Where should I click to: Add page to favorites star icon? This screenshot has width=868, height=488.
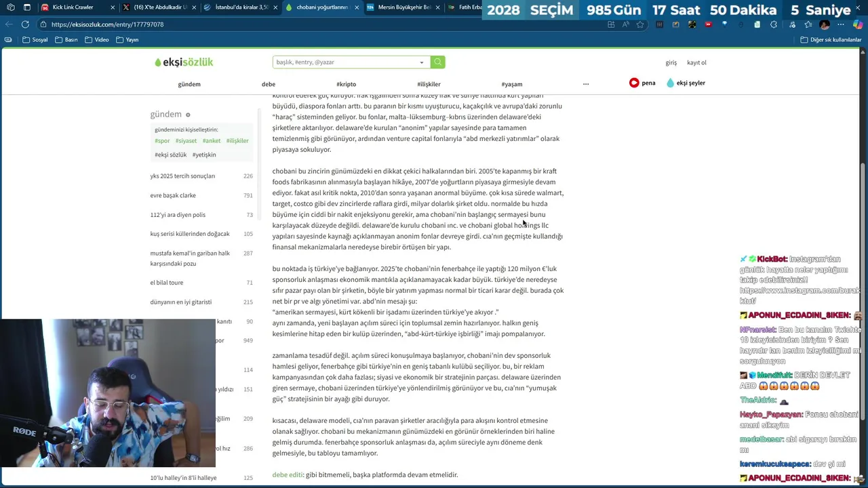click(x=640, y=24)
